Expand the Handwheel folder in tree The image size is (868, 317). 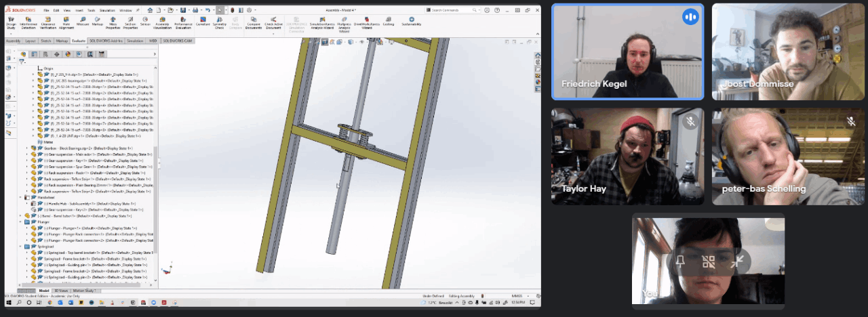click(21, 197)
